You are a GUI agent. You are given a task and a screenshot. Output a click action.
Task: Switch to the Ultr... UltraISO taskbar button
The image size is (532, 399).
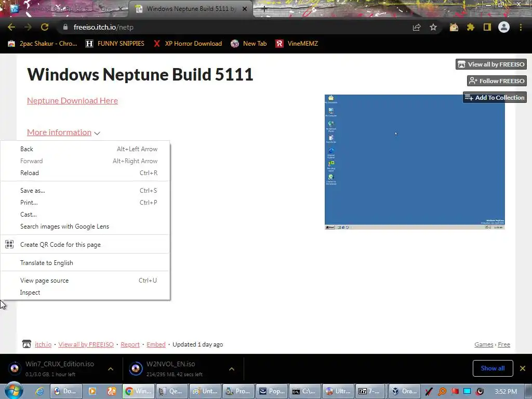(338, 391)
